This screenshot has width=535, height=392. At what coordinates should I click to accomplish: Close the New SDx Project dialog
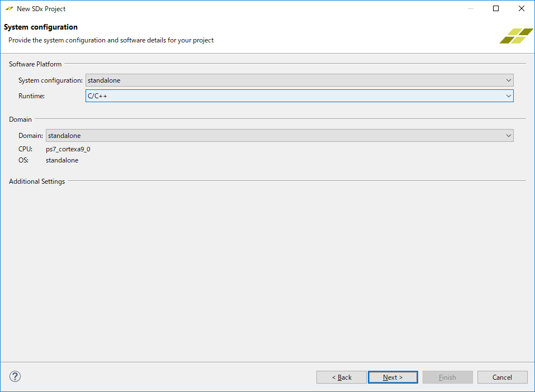521,9
